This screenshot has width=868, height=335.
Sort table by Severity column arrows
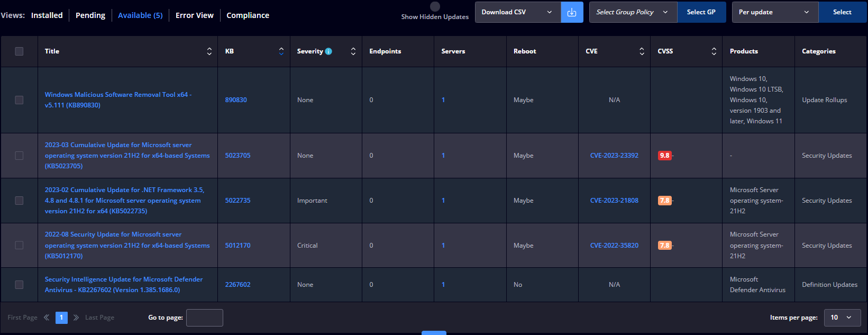click(x=353, y=51)
